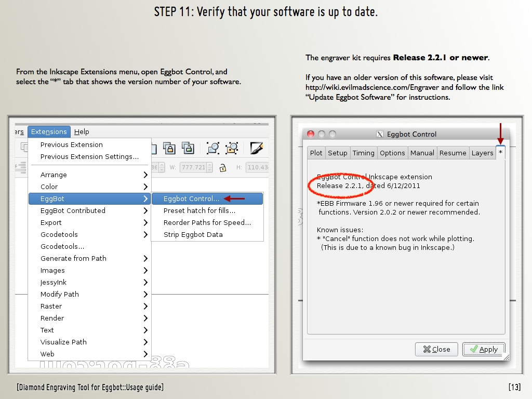Select Reorder Paths for Speed entry
Image resolution: width=532 pixels, height=399 pixels.
(x=207, y=223)
